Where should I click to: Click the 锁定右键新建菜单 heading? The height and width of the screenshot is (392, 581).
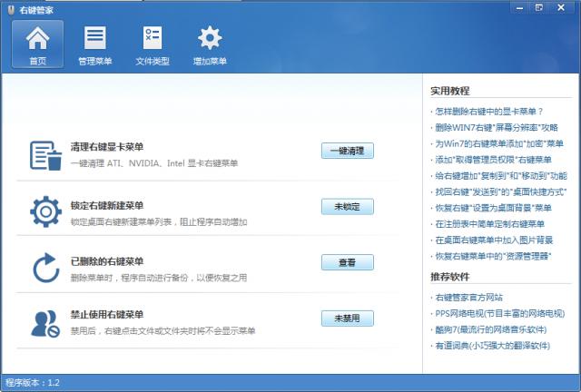coord(107,206)
